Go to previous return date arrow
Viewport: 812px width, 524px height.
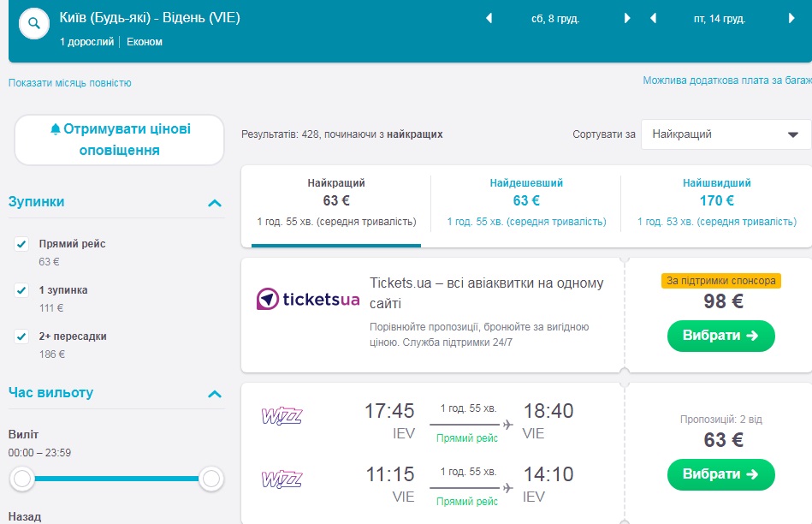(x=653, y=18)
